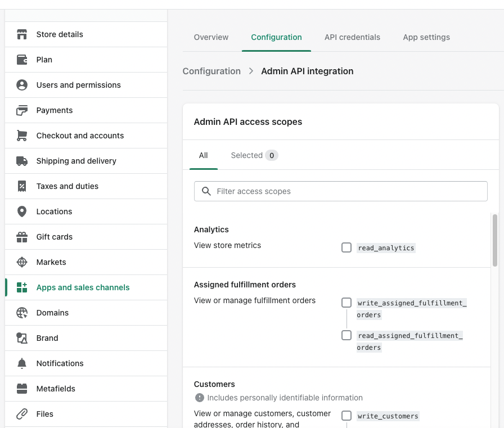Screen dimensions: 504x428
Task: Click the Shipping and delivery truck icon
Action: tap(22, 161)
